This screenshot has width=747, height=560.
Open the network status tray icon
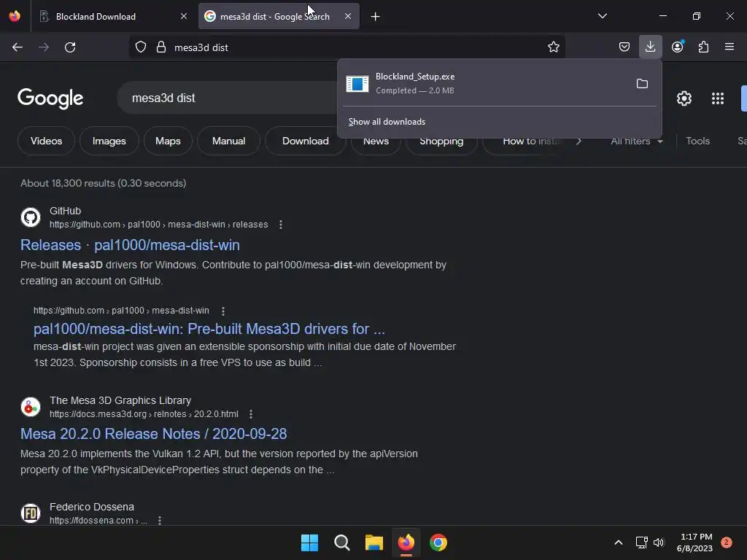click(x=641, y=542)
